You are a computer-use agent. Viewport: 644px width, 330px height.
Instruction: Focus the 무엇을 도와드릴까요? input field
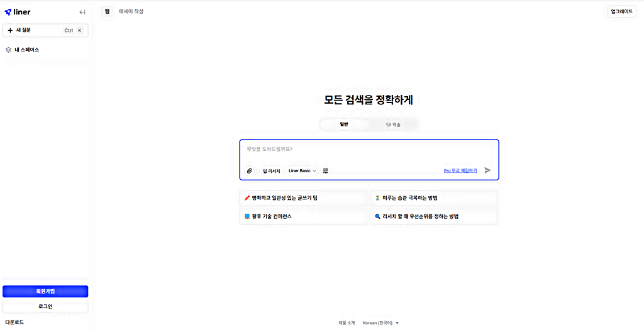click(x=369, y=150)
